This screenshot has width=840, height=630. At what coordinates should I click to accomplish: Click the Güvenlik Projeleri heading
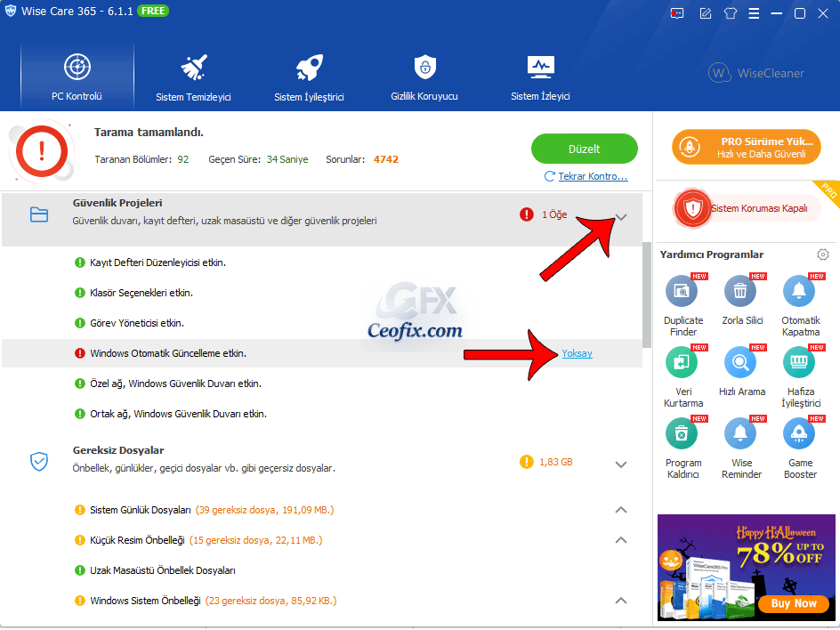(117, 203)
